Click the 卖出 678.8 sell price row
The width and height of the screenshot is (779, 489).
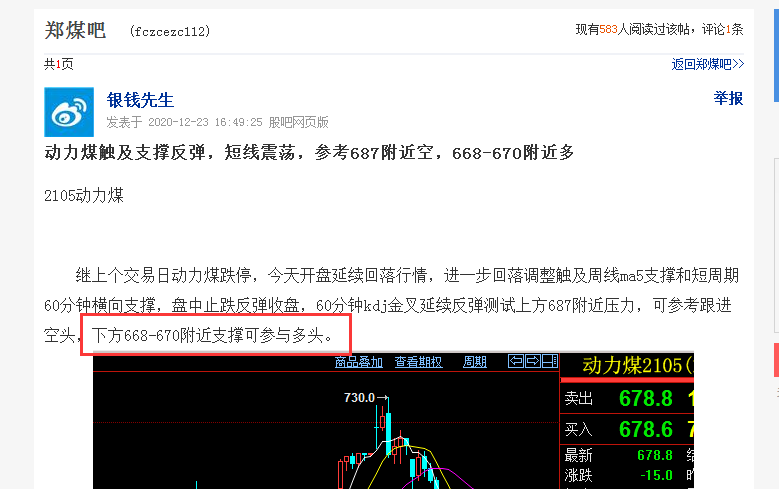coord(627,398)
